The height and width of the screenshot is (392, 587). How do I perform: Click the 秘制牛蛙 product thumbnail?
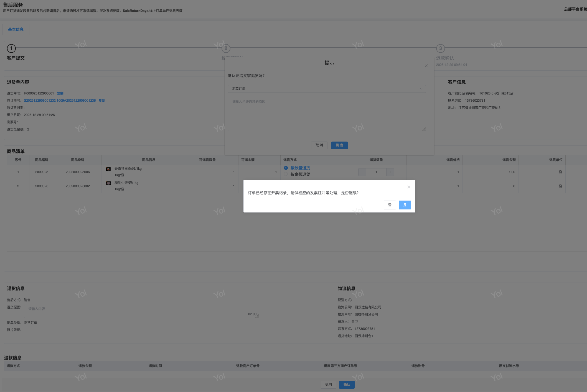[108, 183]
